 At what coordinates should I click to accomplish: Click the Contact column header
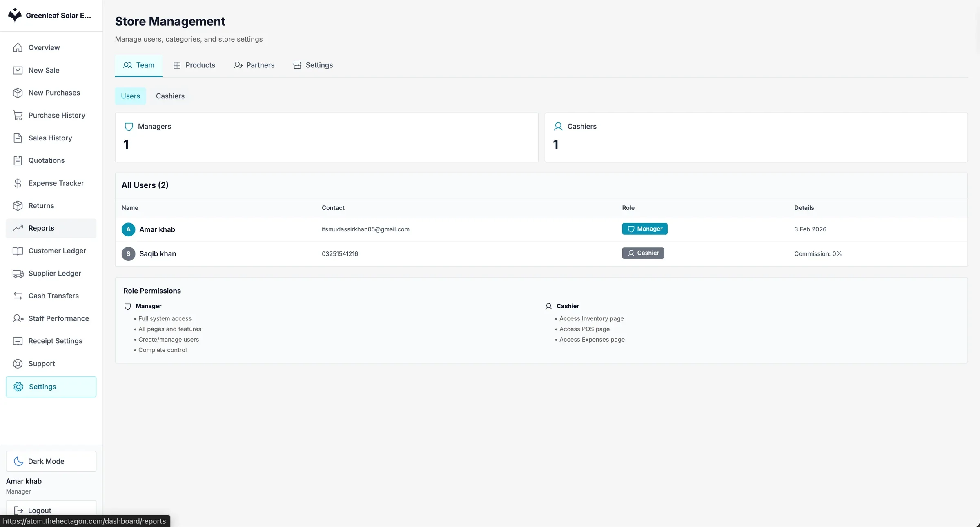click(x=333, y=208)
